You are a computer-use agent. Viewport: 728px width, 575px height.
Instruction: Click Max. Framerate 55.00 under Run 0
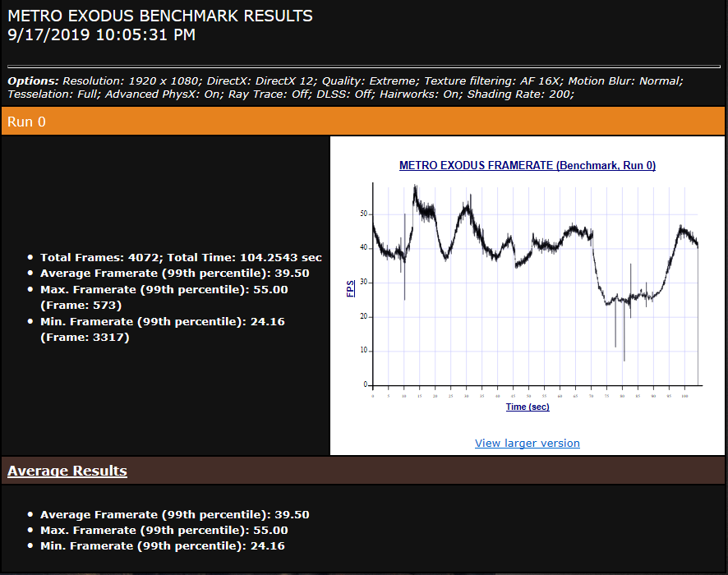coord(164,290)
